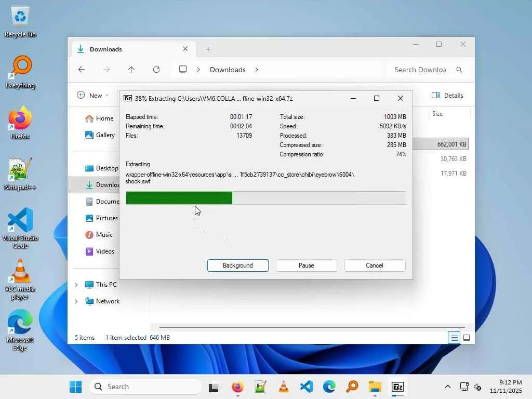Cancel the 7-Zip extraction

[375, 265]
